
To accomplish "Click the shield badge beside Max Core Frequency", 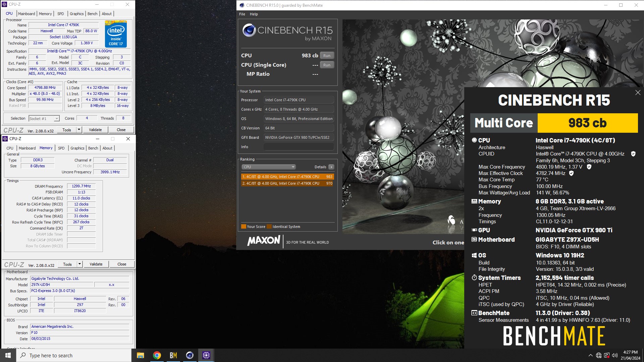I will point(589,167).
